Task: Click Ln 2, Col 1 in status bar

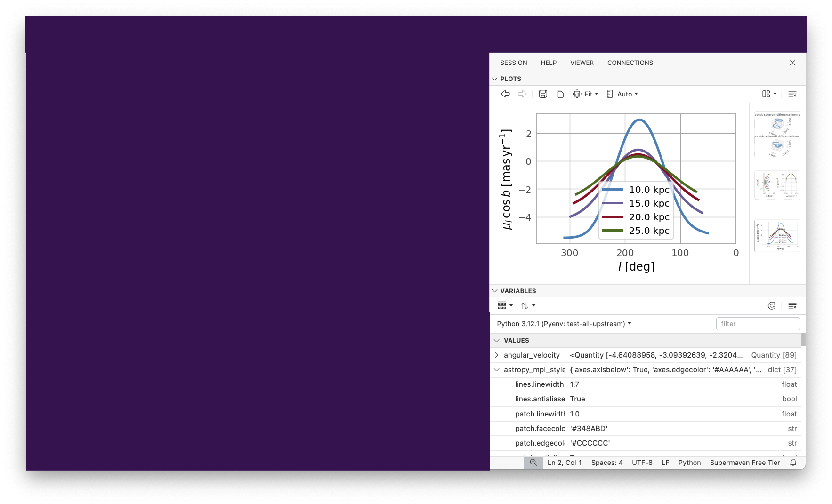Action: 565,463
